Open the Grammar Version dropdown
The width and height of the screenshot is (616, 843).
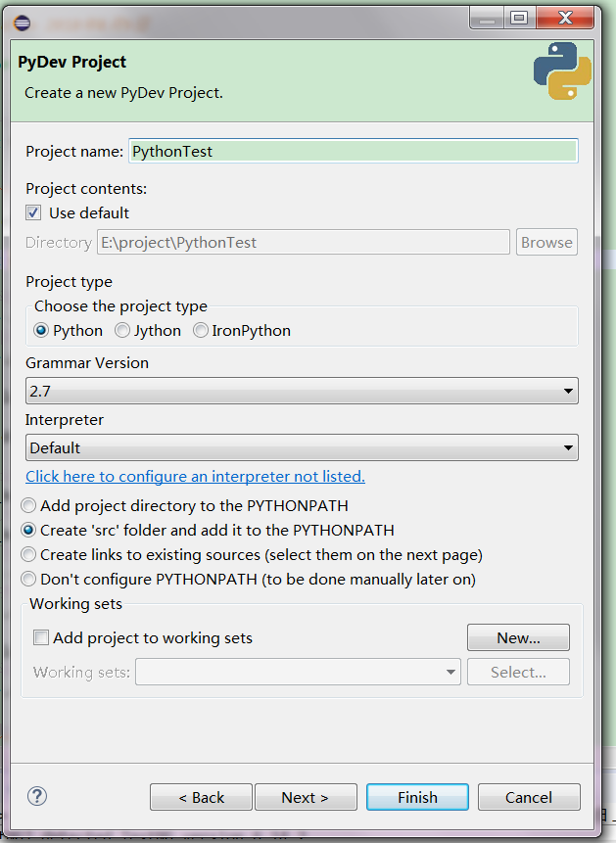coord(302,391)
